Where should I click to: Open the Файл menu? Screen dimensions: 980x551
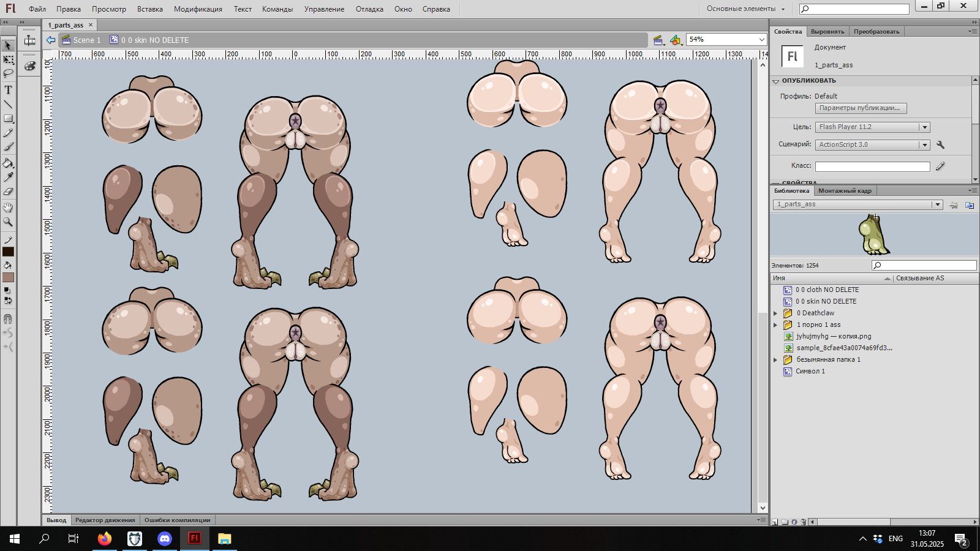tap(37, 9)
